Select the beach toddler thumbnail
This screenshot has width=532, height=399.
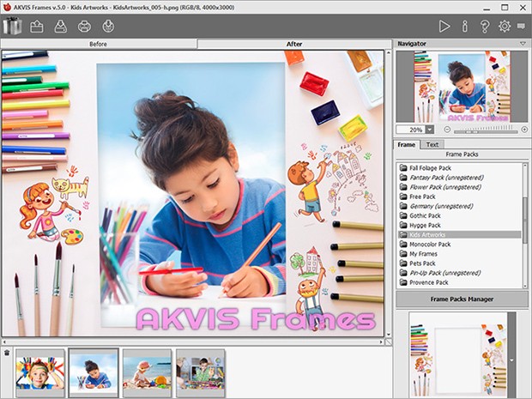click(x=147, y=373)
